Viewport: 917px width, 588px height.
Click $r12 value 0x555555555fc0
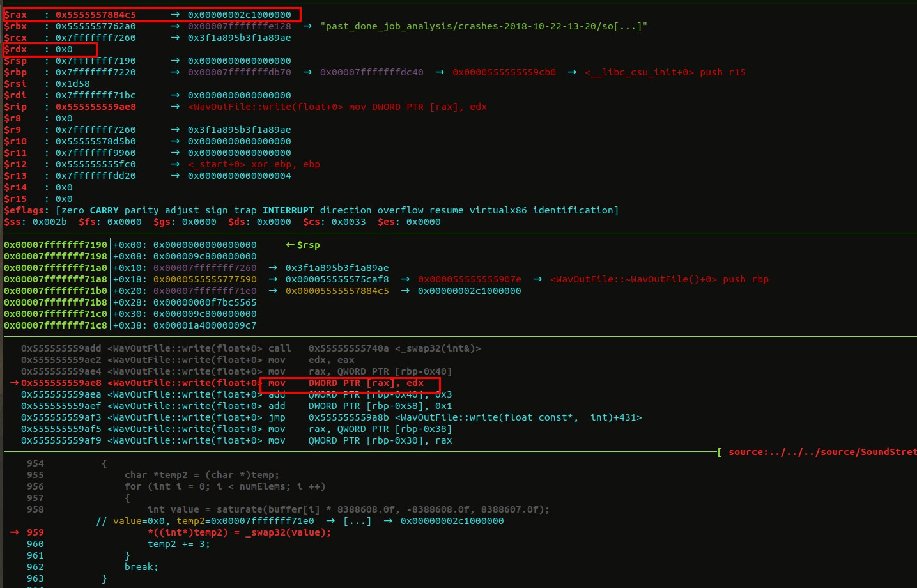[96, 164]
